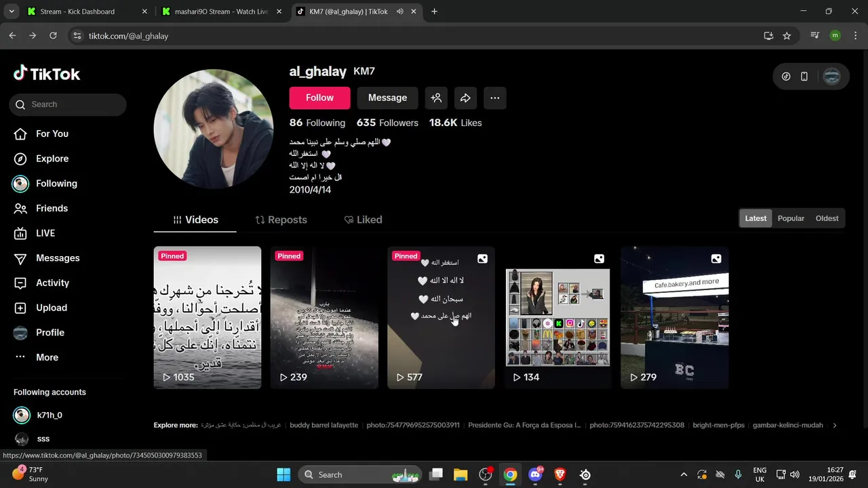The image size is (868, 488).
Task: Reload the TikTok page
Action: tap(53, 36)
